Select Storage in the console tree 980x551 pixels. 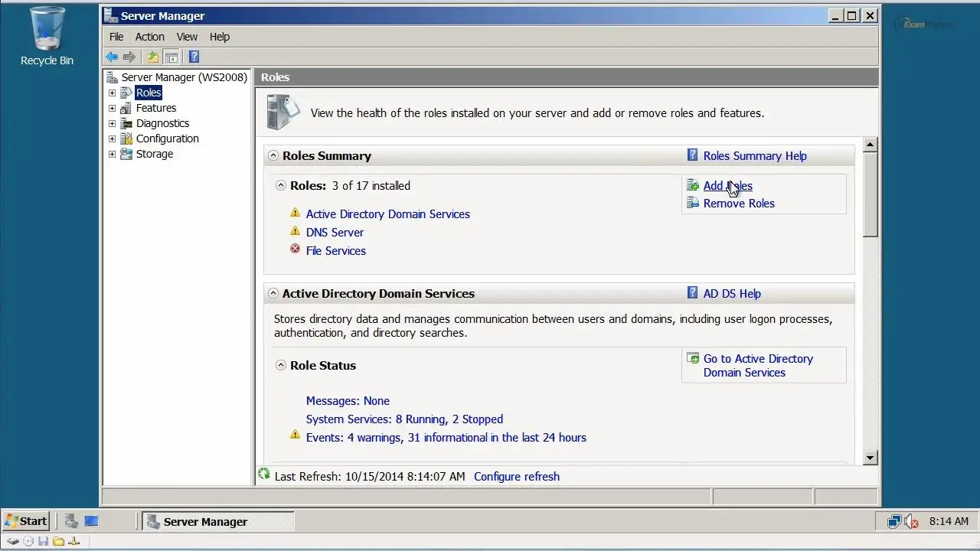click(155, 154)
